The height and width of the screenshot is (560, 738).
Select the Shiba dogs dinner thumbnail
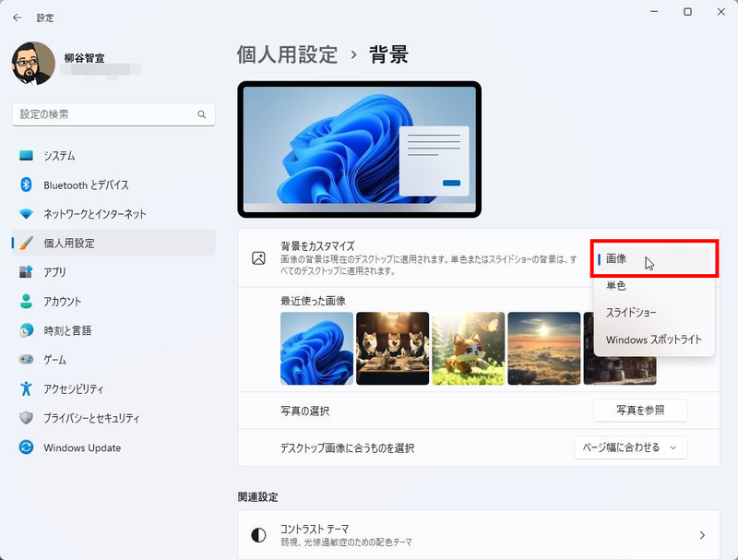(x=393, y=348)
